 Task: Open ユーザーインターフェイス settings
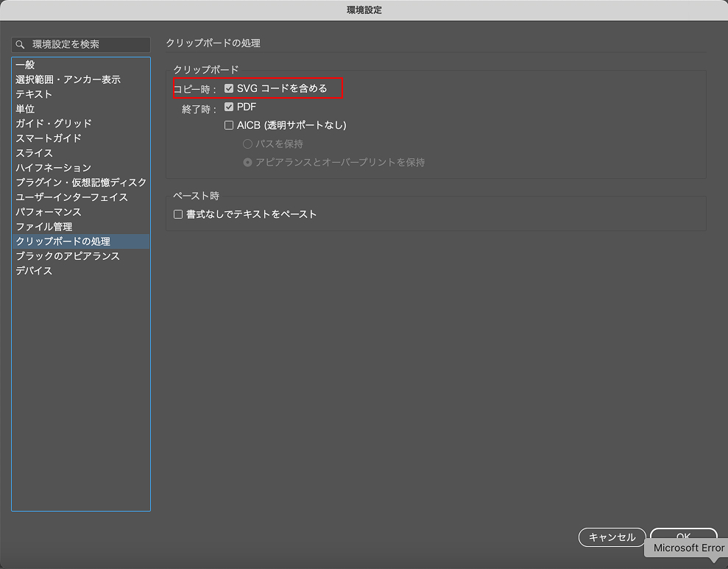pyautogui.click(x=71, y=197)
